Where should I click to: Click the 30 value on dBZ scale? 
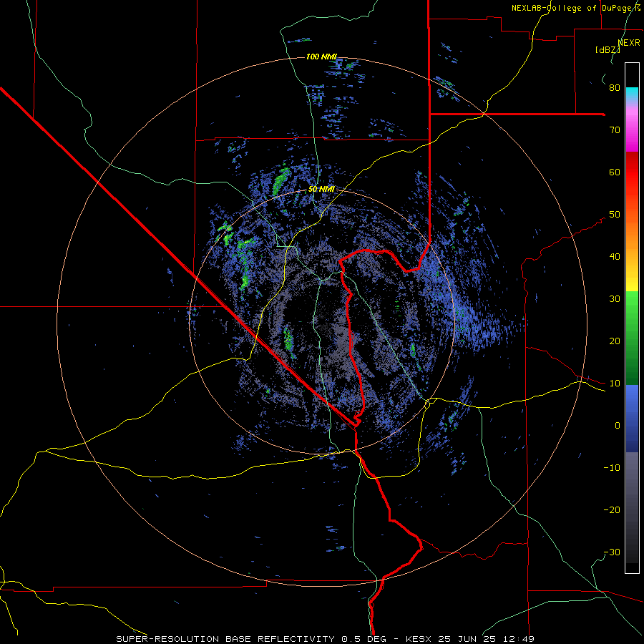(x=615, y=299)
